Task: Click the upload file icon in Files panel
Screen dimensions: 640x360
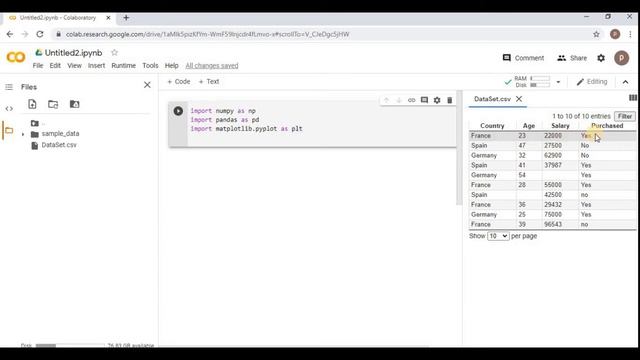Action: (32, 104)
